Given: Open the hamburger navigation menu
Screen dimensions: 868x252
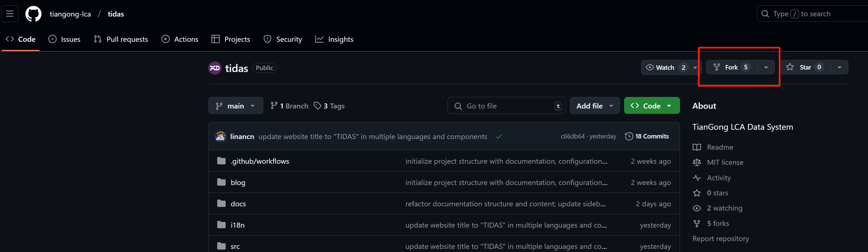Looking at the screenshot, I should coord(10,14).
